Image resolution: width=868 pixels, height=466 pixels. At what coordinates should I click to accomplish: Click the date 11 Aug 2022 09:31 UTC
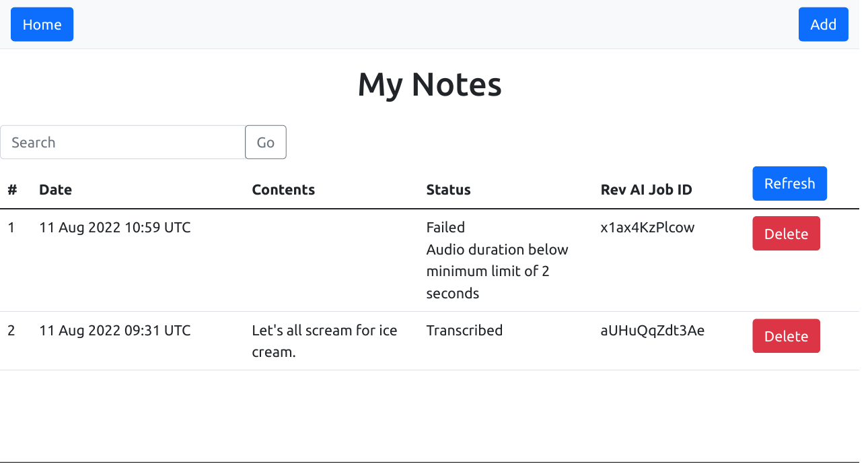pyautogui.click(x=115, y=331)
